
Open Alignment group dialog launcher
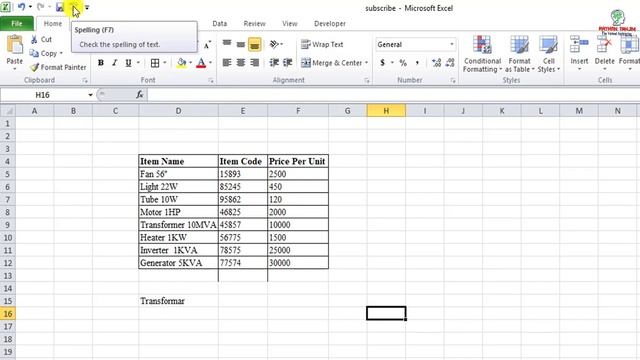[x=367, y=81]
